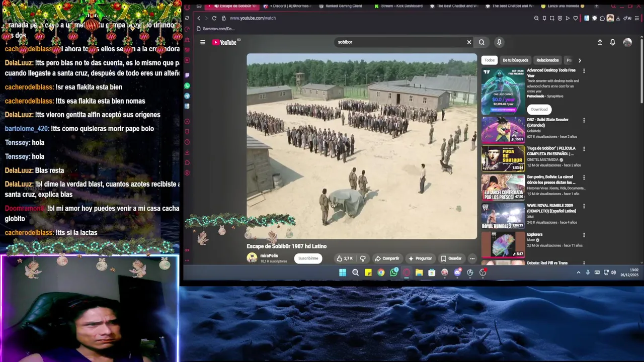Go back with browser back arrow
The image size is (644, 362).
(x=199, y=18)
